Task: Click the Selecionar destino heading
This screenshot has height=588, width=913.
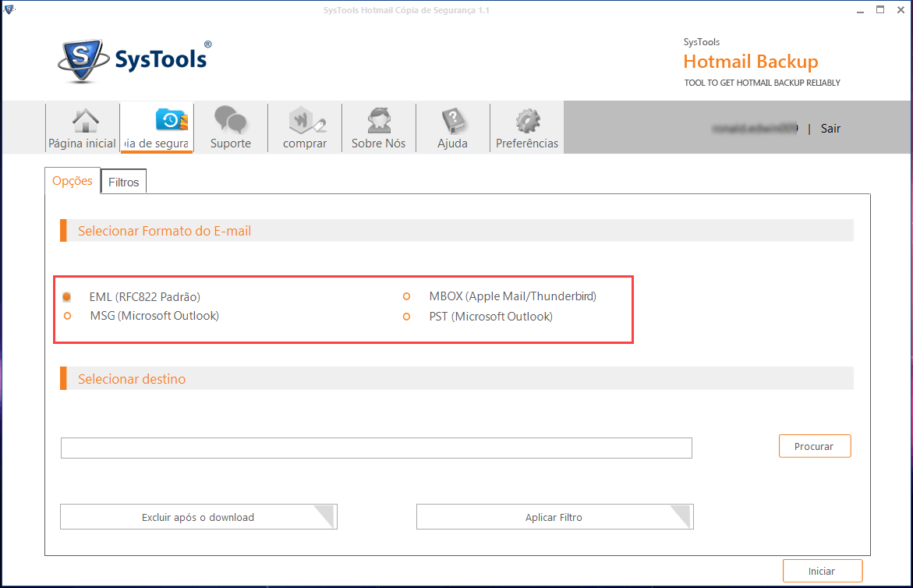Action: pos(132,379)
